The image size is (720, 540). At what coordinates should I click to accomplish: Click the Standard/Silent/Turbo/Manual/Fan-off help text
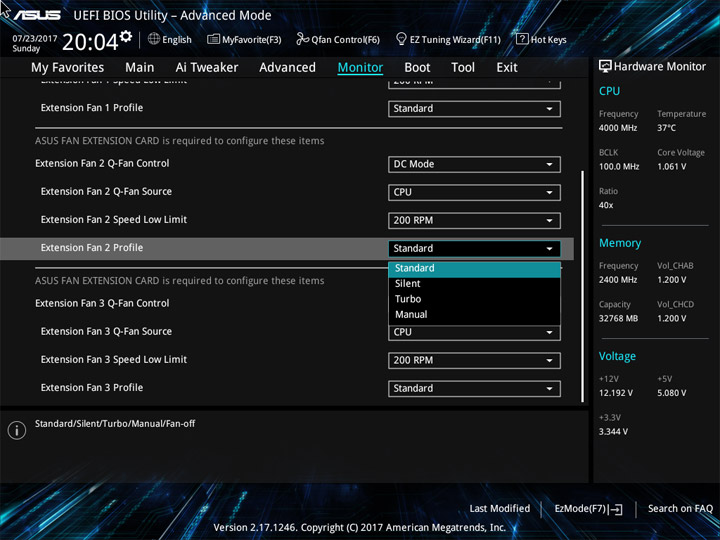[x=115, y=423]
